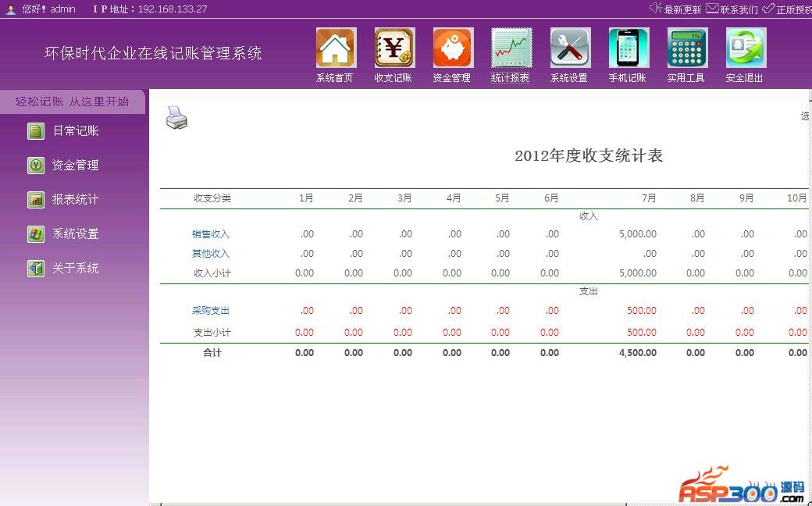Viewport: 812px width, 506px height.
Task: Click the 2012年度收支统计表 title
Action: 589,156
